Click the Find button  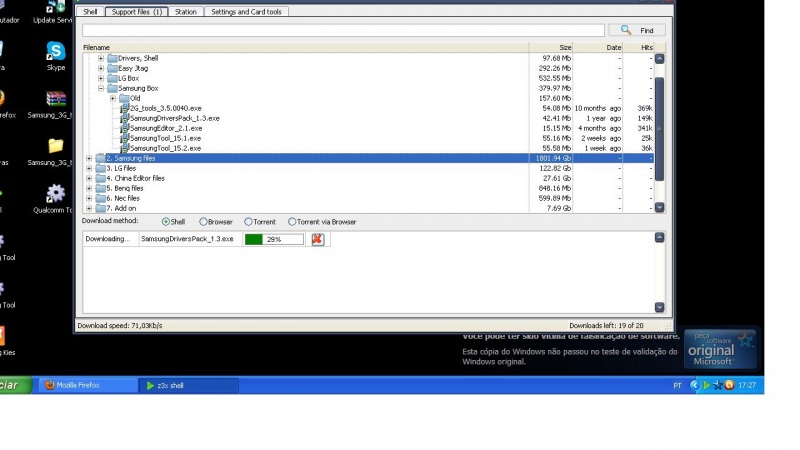click(x=637, y=30)
